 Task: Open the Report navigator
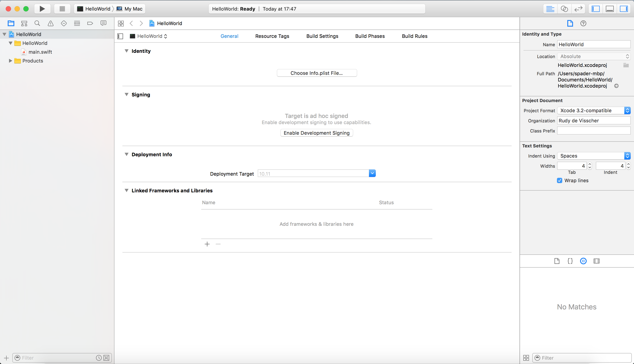[x=103, y=23]
